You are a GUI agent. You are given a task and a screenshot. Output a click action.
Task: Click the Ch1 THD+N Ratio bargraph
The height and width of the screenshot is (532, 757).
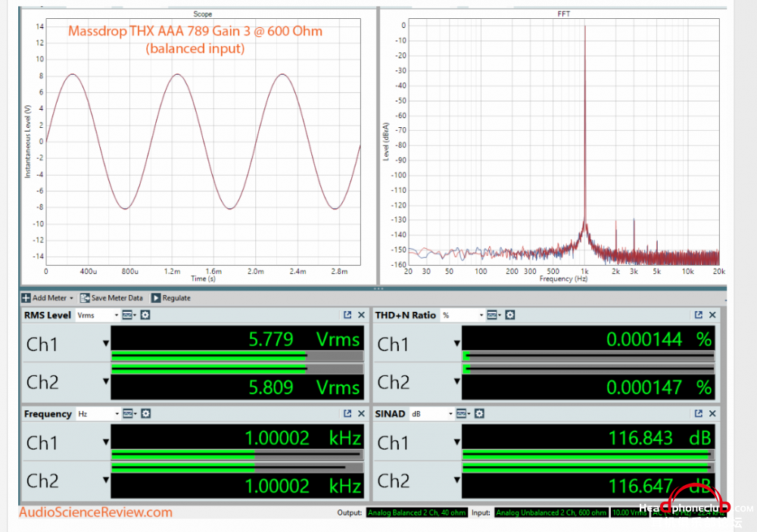[x=588, y=356]
